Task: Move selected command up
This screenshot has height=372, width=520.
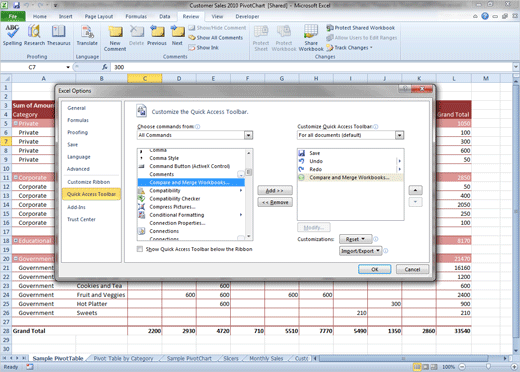Action: (415, 190)
